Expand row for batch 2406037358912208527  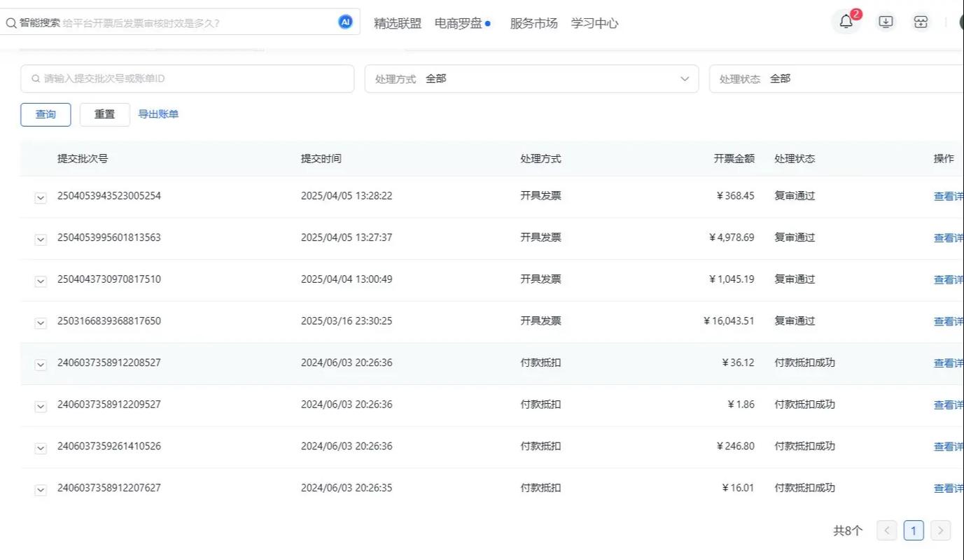point(40,364)
